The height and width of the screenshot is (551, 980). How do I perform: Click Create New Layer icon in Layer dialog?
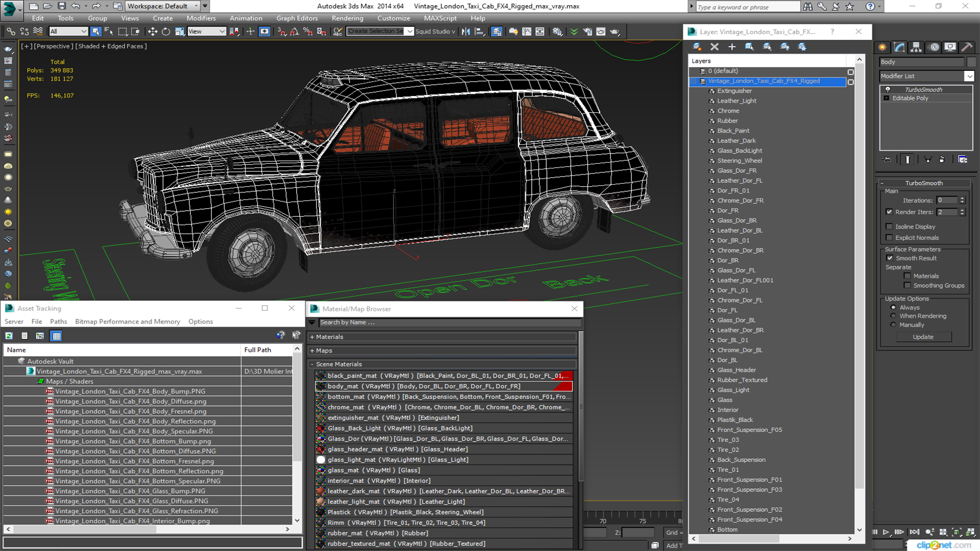point(697,46)
